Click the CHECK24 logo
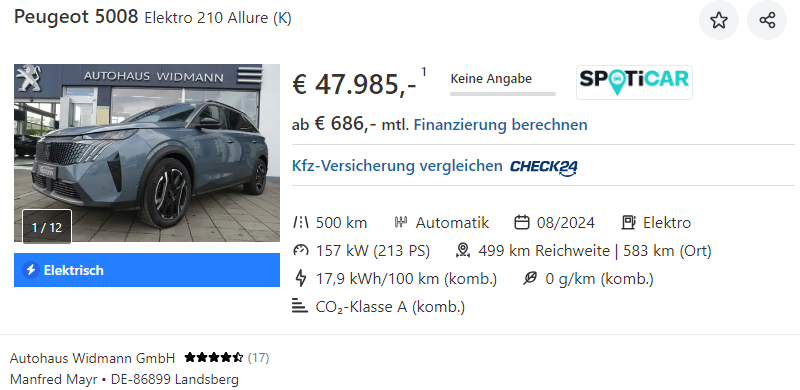Viewport: 800px width, 390px height. point(544,167)
